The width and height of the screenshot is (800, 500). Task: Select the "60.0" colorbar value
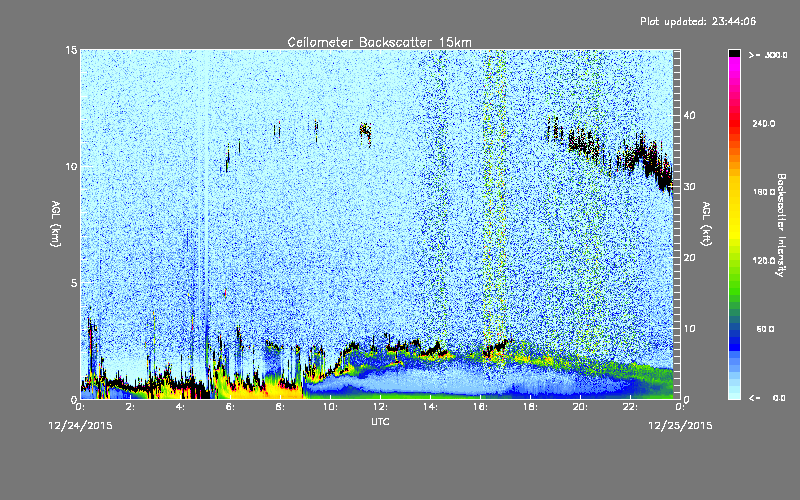click(x=765, y=329)
